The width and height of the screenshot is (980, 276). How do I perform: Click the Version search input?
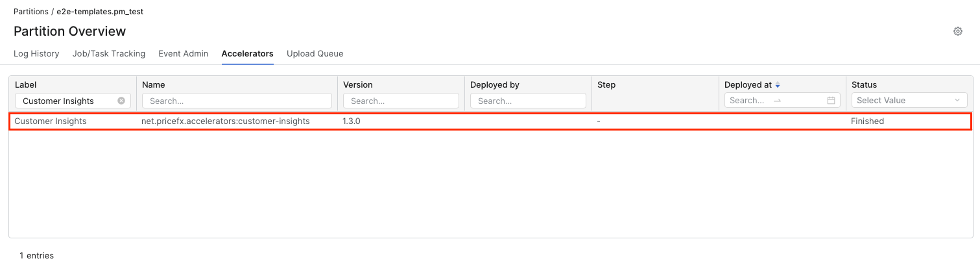tap(401, 101)
